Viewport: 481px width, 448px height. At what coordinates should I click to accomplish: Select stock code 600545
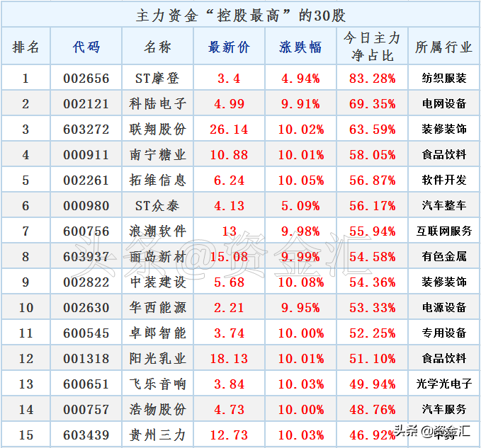pos(86,333)
